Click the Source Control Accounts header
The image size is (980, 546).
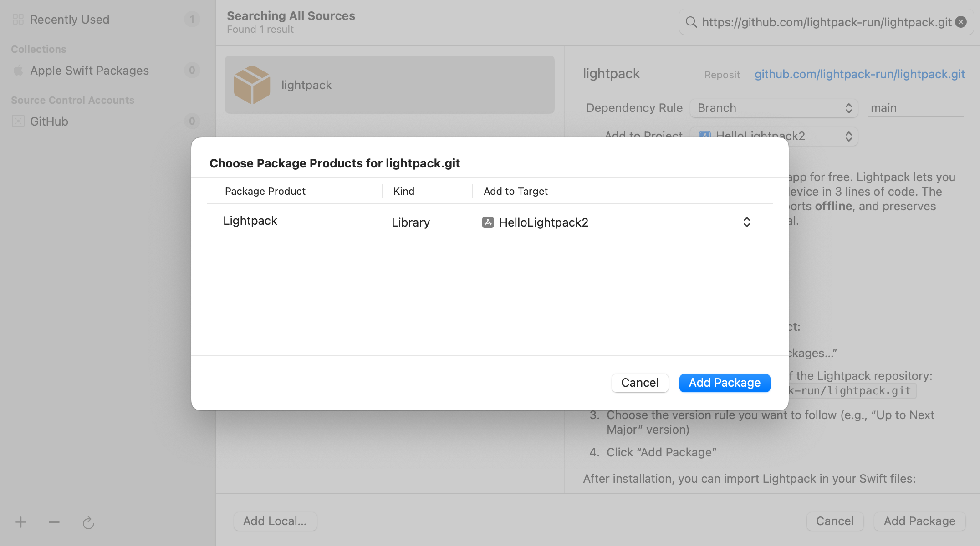point(73,100)
